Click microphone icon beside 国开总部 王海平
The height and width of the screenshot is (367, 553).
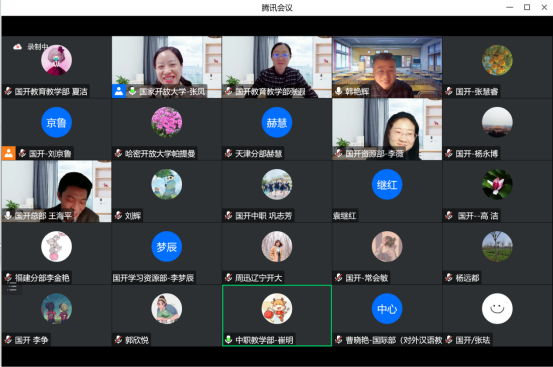pos(8,215)
